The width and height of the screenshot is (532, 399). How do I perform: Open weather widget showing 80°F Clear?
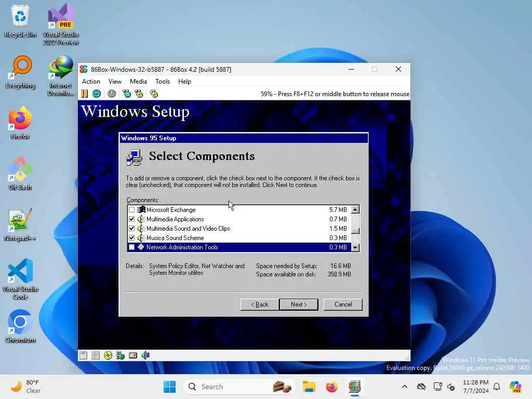tap(25, 387)
